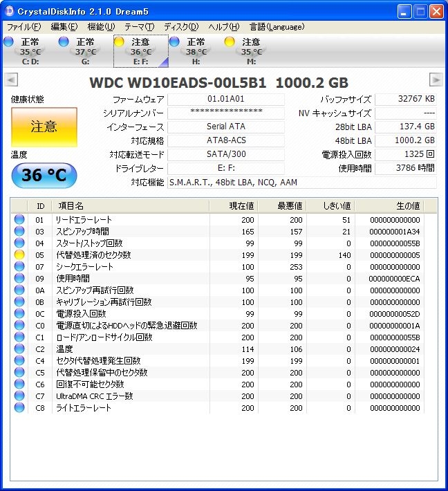Click blue status icon for ID 0B row
Screen dimensions: 448x491
[x=19, y=302]
